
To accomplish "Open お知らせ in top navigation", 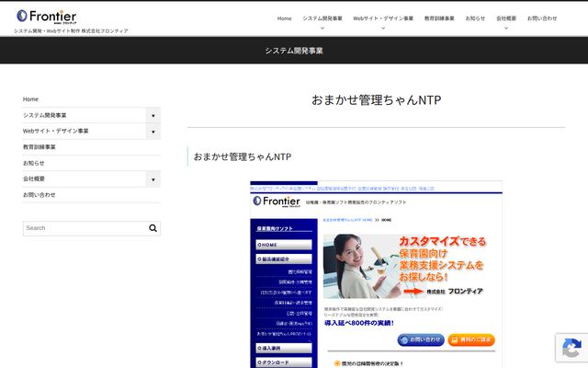I will [x=475, y=18].
